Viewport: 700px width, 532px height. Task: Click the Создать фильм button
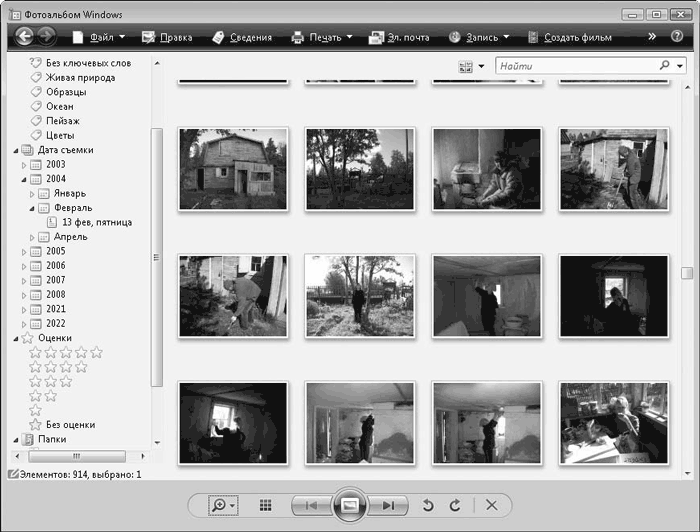pos(576,37)
